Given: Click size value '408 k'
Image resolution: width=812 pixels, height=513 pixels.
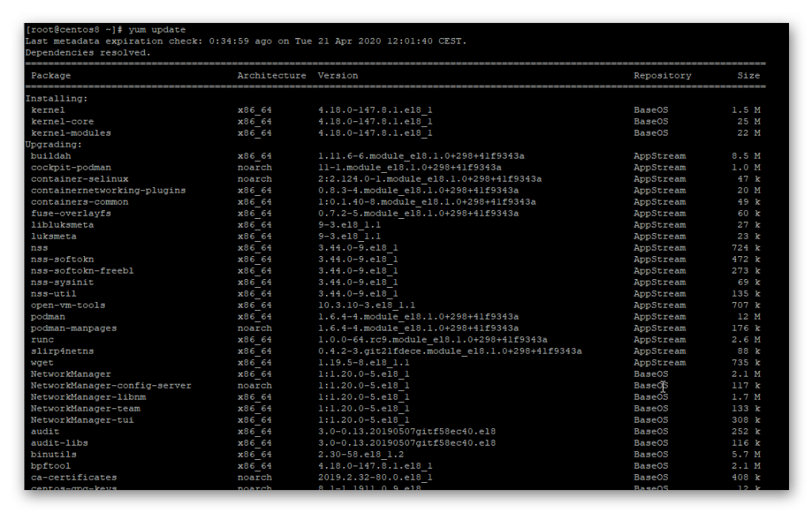Looking at the screenshot, I should 745,477.
